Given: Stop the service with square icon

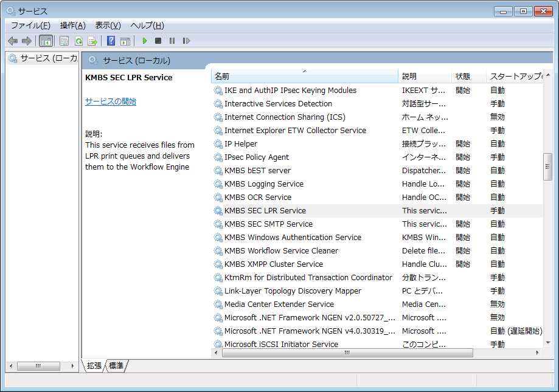Looking at the screenshot, I should click(158, 41).
